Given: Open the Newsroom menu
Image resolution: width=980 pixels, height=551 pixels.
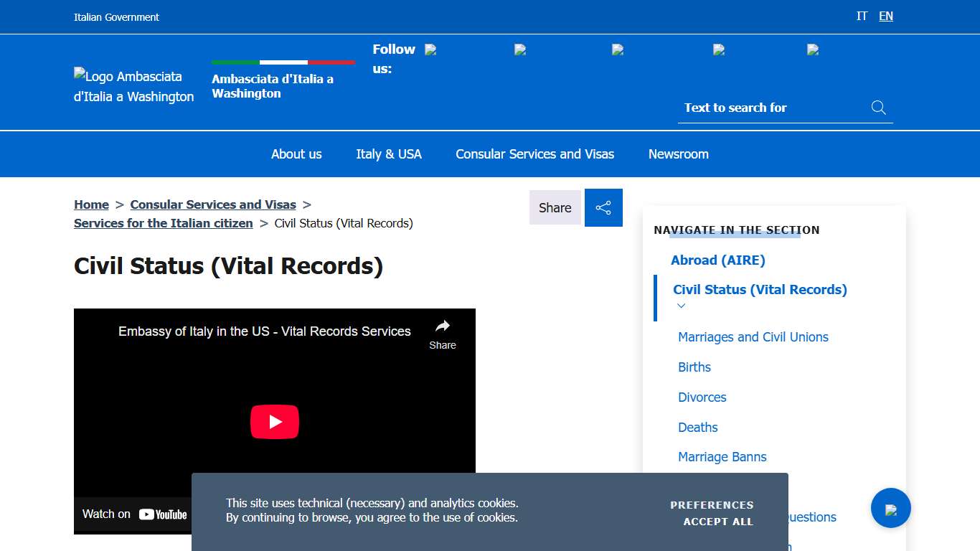Looking at the screenshot, I should [x=678, y=154].
